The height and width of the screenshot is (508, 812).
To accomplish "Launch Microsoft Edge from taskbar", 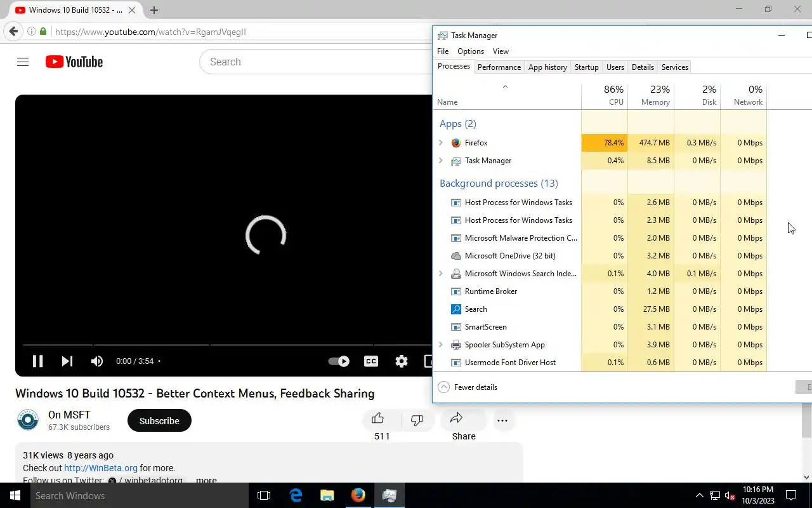I will click(x=296, y=495).
